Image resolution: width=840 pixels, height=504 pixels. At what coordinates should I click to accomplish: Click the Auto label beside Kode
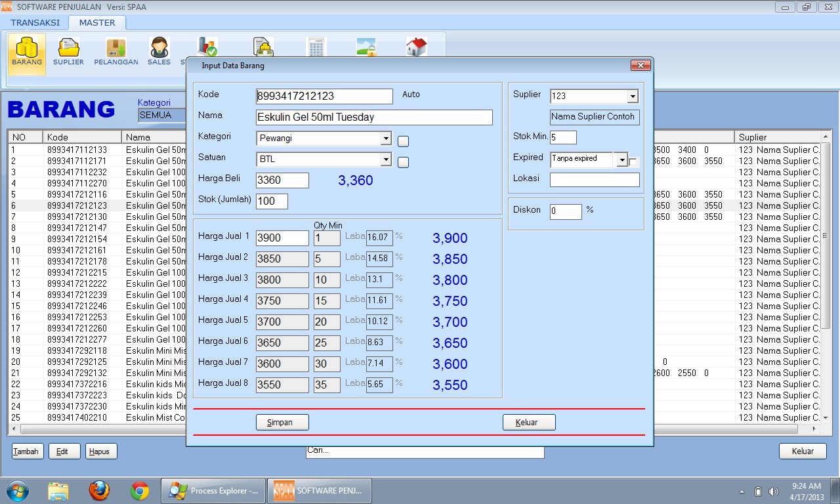[411, 94]
